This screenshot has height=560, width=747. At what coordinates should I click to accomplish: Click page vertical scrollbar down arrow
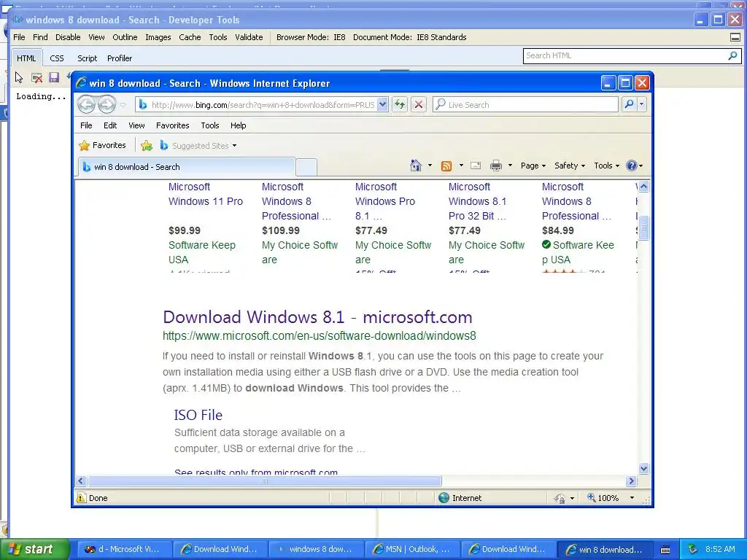click(x=643, y=469)
